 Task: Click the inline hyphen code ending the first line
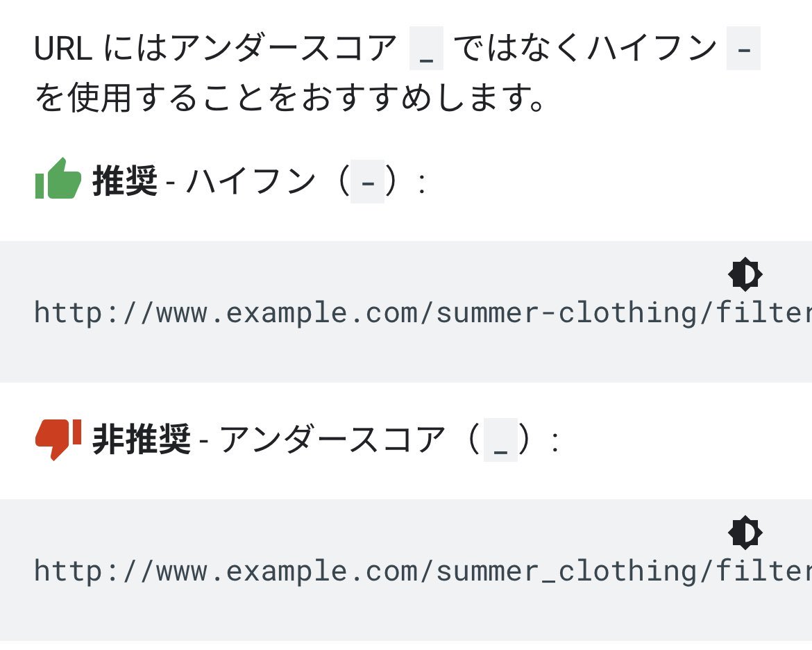(x=744, y=48)
